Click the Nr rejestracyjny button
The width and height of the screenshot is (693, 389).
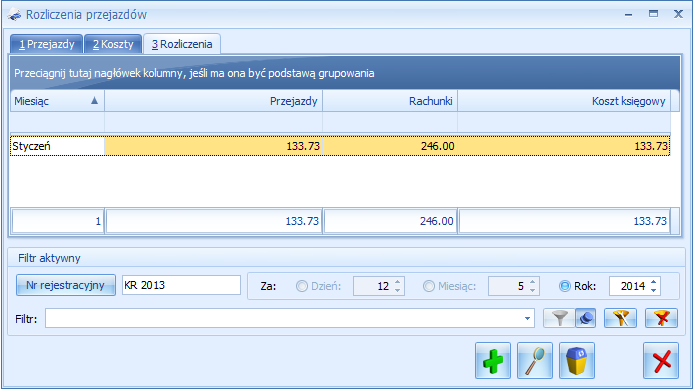pyautogui.click(x=65, y=285)
